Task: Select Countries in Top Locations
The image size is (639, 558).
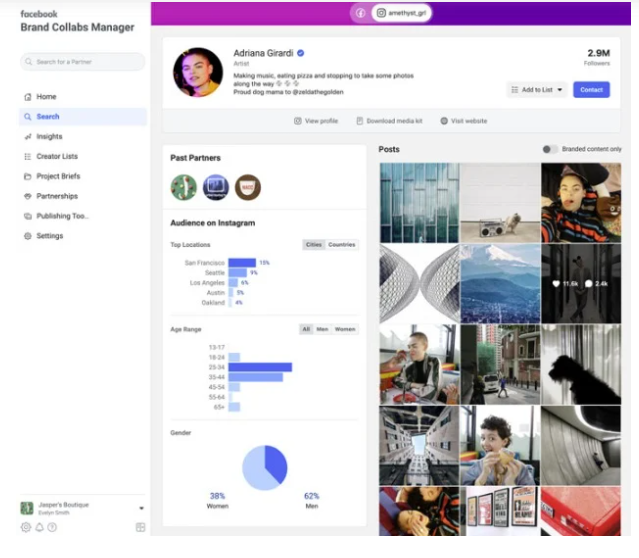Action: 342,245
